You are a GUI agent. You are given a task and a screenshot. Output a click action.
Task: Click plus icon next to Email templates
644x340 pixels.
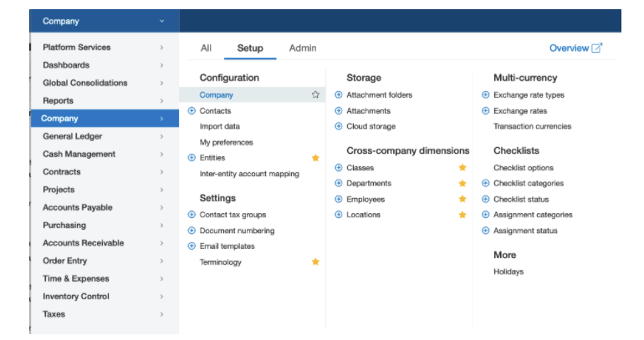pos(192,246)
